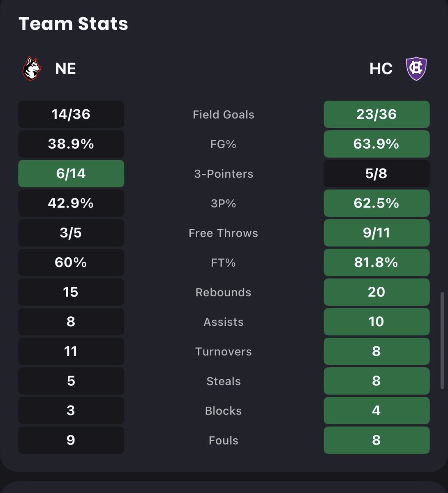Viewport: 448px width, 493px height.
Task: Click NE 60% free throw percentage
Action: [71, 262]
